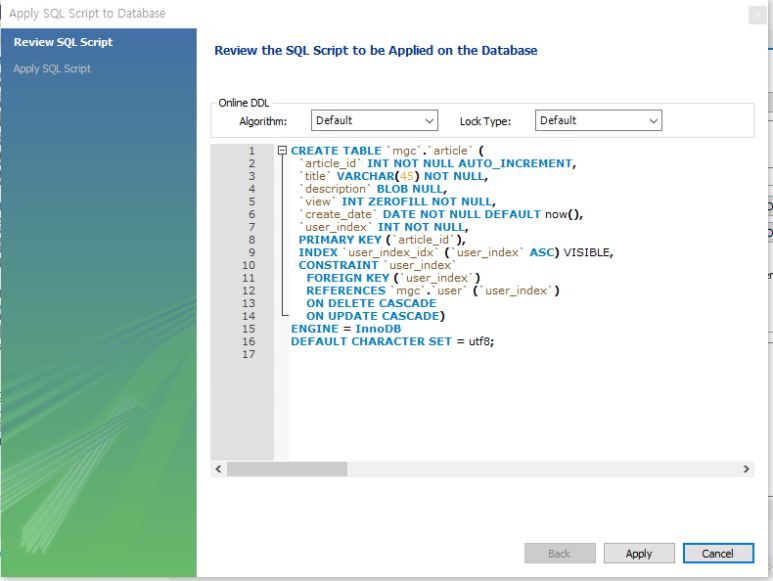The height and width of the screenshot is (581, 773).
Task: Click the Review the SQL Script heading
Action: 376,50
